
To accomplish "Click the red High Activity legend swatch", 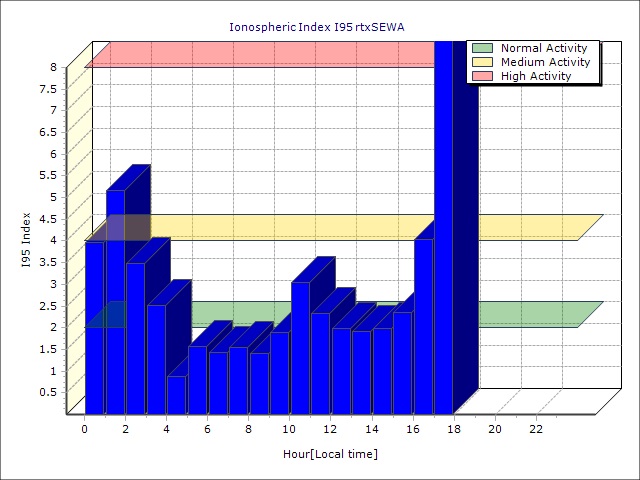I will coord(482,76).
